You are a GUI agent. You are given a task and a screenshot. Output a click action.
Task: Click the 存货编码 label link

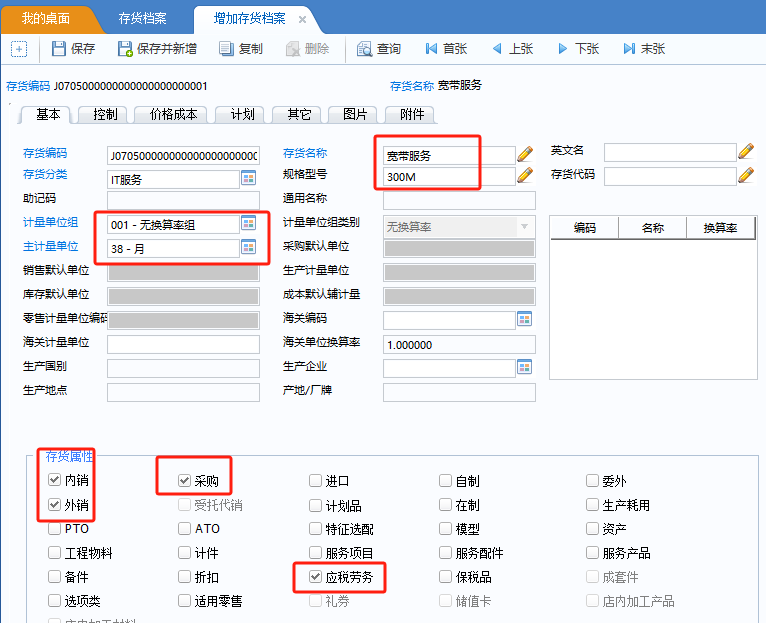tap(45, 153)
